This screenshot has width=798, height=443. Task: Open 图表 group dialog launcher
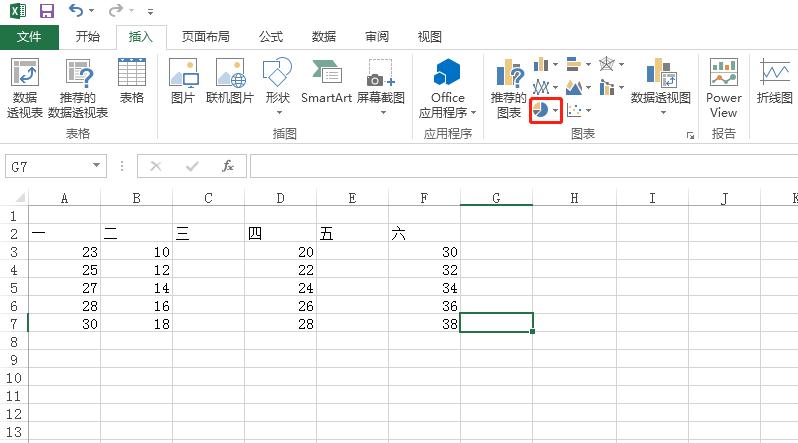coord(690,135)
